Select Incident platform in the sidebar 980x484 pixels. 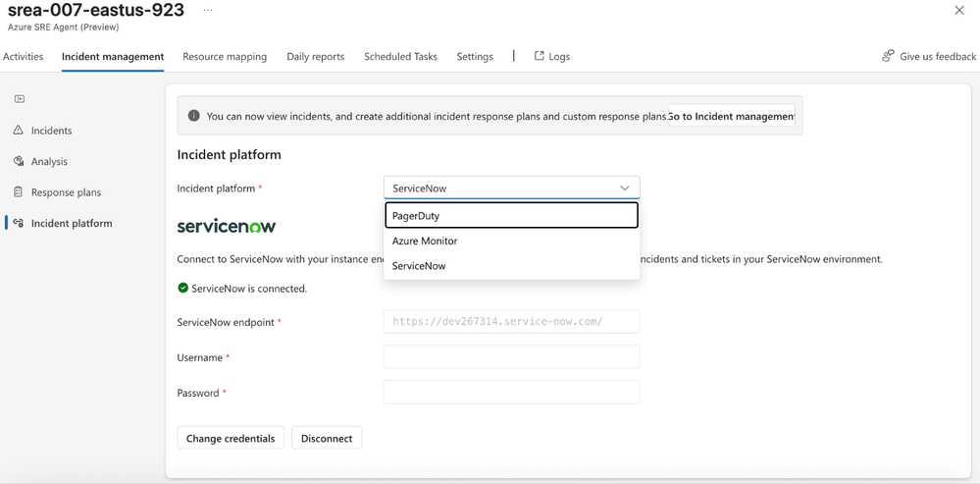[72, 223]
